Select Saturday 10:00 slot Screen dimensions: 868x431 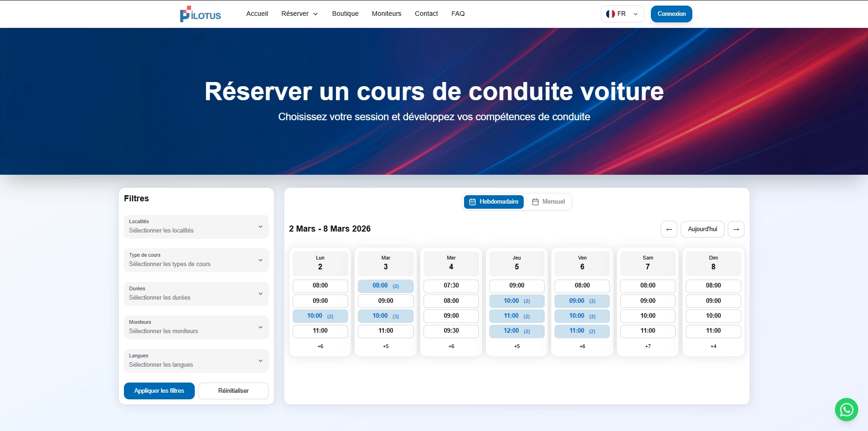[x=648, y=316]
